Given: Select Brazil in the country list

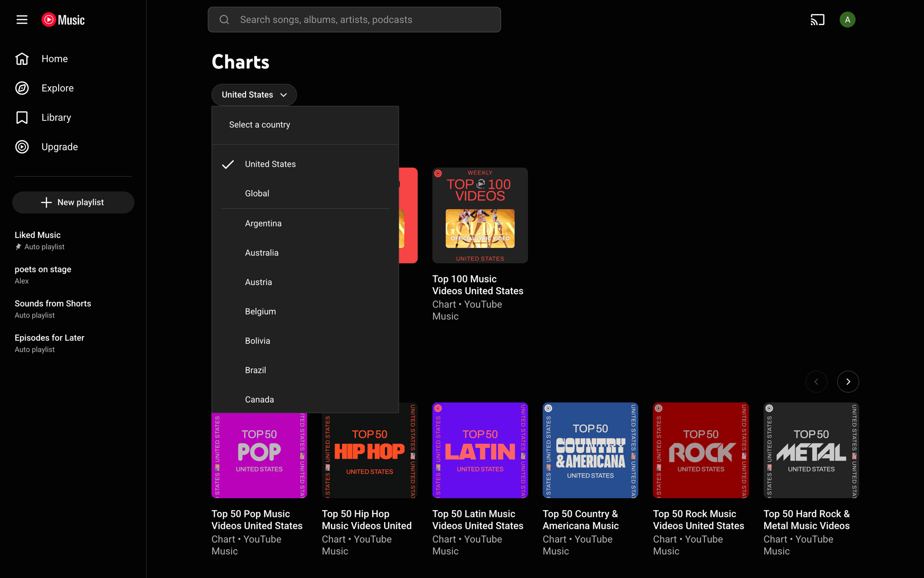Looking at the screenshot, I should coord(305,370).
